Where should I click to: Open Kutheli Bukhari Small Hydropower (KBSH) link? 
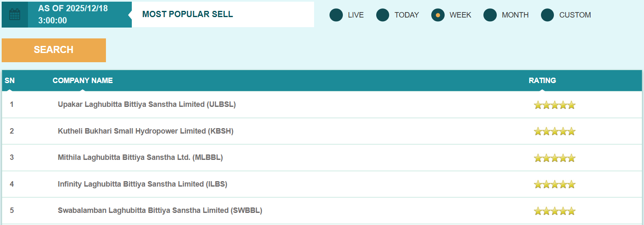(146, 131)
